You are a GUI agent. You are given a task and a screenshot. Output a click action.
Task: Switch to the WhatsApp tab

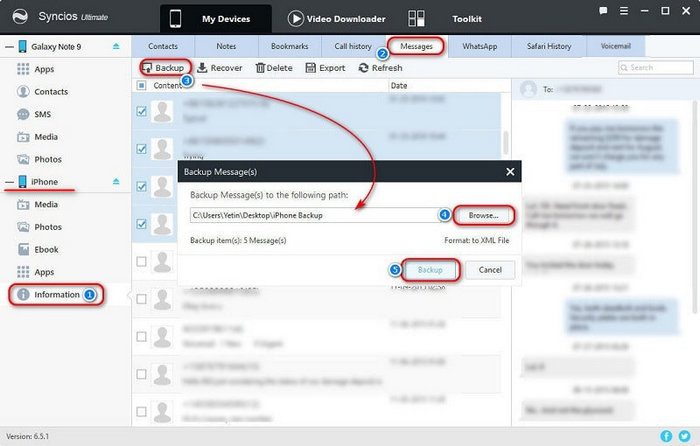click(479, 46)
